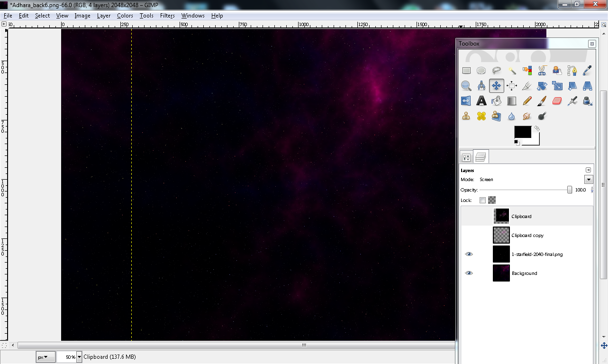Activate the Perspective tool

point(588,86)
